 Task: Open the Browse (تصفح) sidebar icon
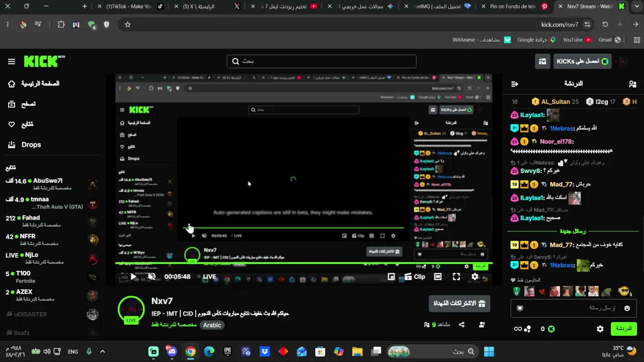pos(12,104)
